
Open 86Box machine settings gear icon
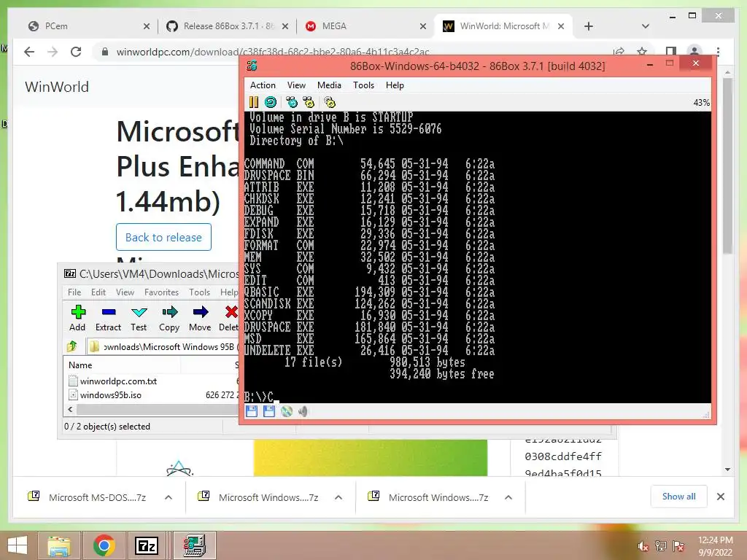(x=330, y=102)
